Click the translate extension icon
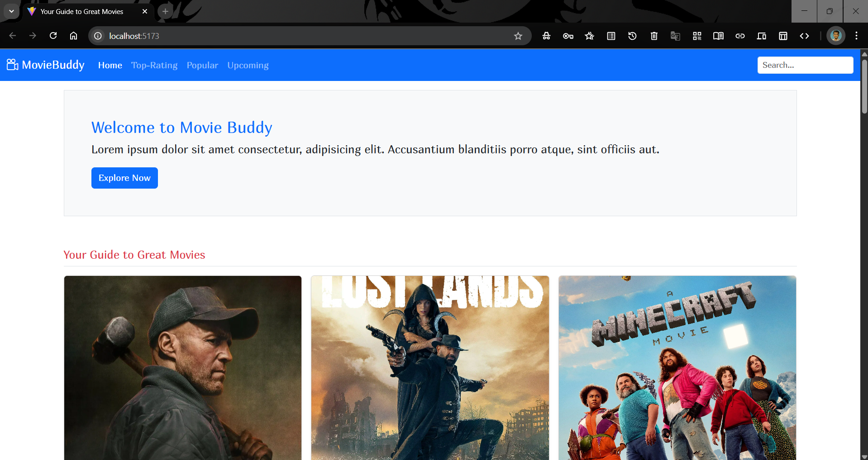 tap(675, 36)
